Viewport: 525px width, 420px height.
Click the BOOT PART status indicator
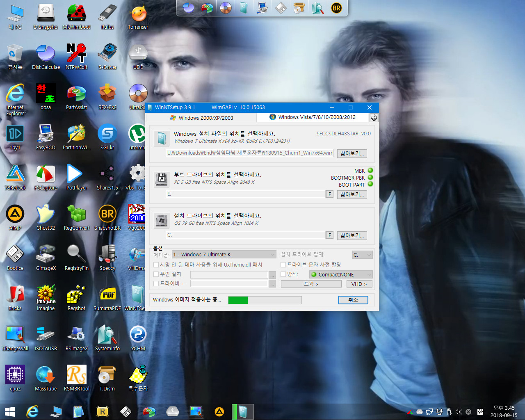pyautogui.click(x=370, y=184)
